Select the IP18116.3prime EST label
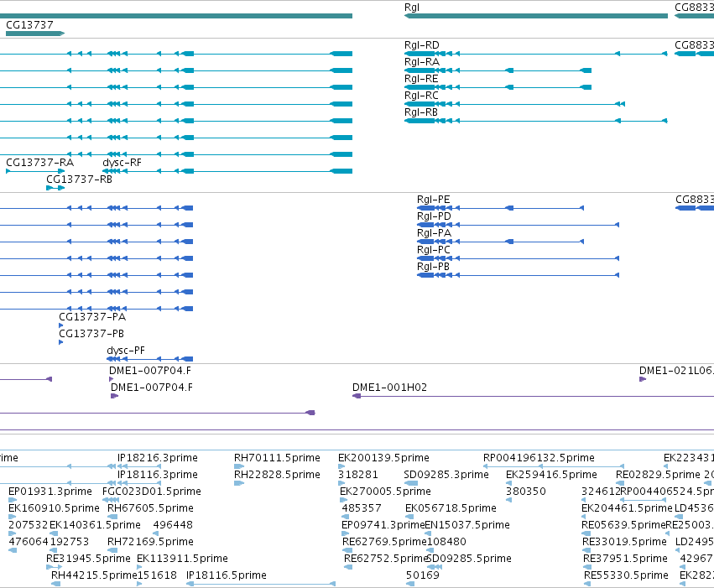The image size is (714, 588). pyautogui.click(x=158, y=475)
